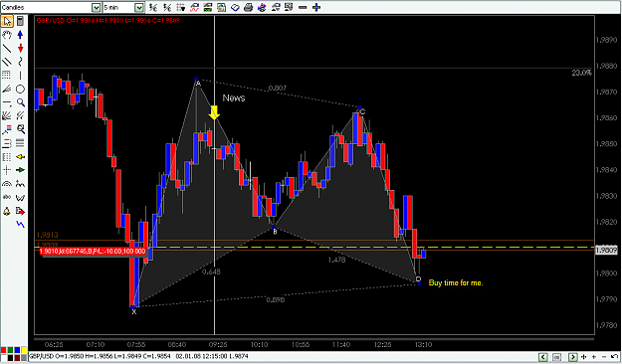Screen dimensions: 622x364
Task: Open the calculator tool
Action: pyautogui.click(x=20, y=21)
